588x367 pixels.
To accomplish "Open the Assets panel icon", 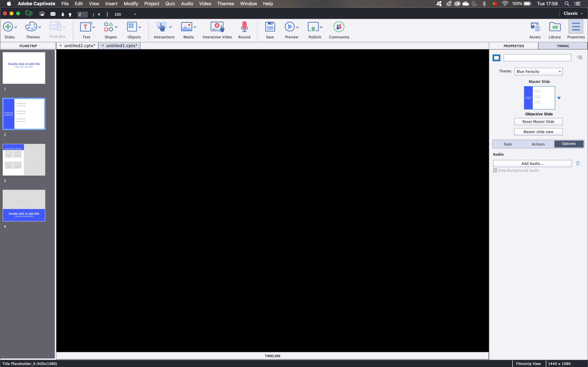I will click(x=535, y=27).
